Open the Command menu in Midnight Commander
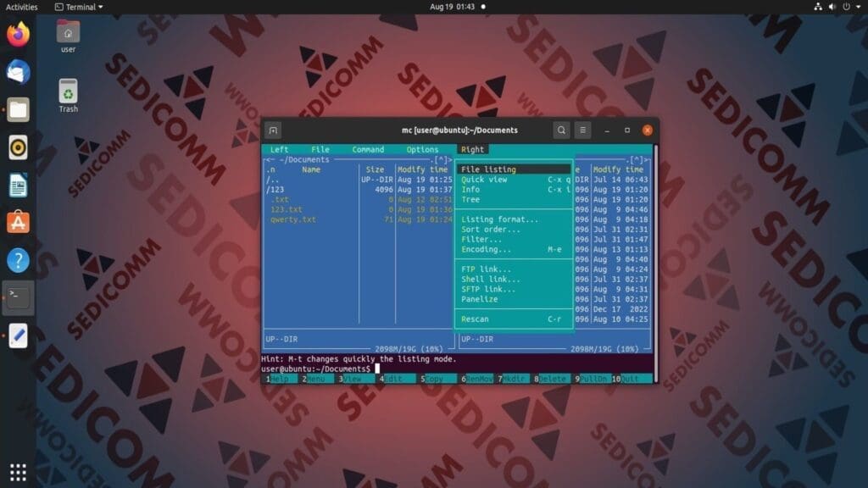The image size is (868, 488). point(368,149)
